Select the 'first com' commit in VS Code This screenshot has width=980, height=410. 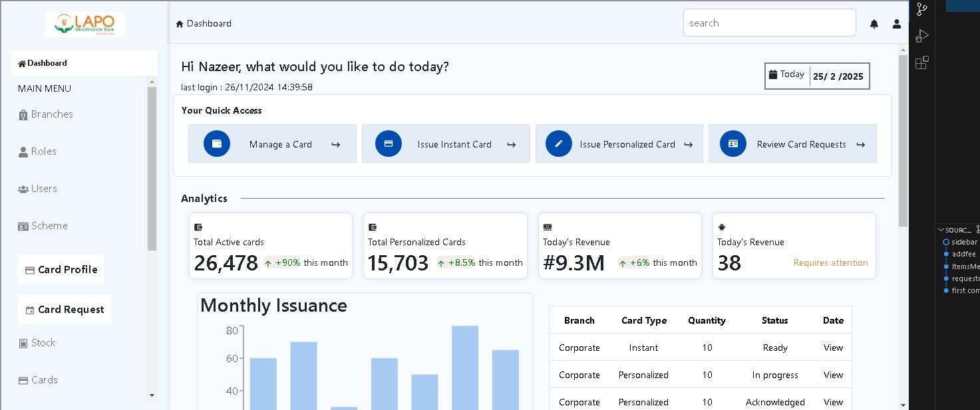pos(965,290)
